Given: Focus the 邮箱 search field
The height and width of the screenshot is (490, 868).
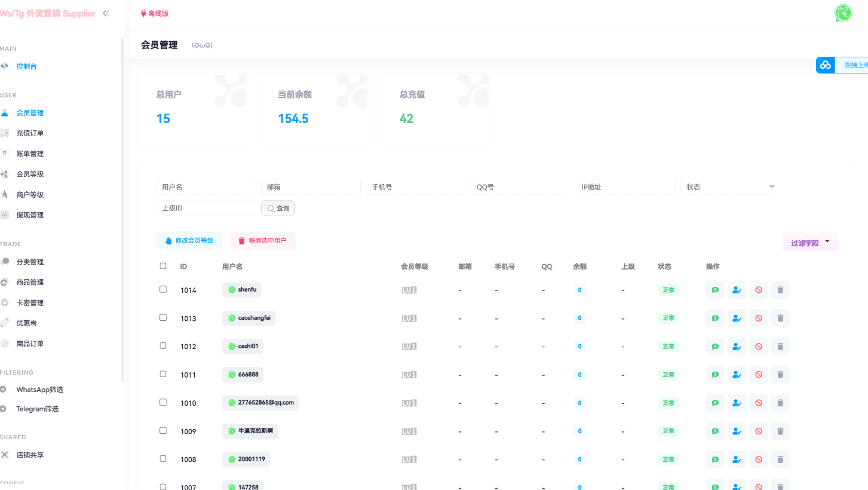Looking at the screenshot, I should click(x=311, y=187).
